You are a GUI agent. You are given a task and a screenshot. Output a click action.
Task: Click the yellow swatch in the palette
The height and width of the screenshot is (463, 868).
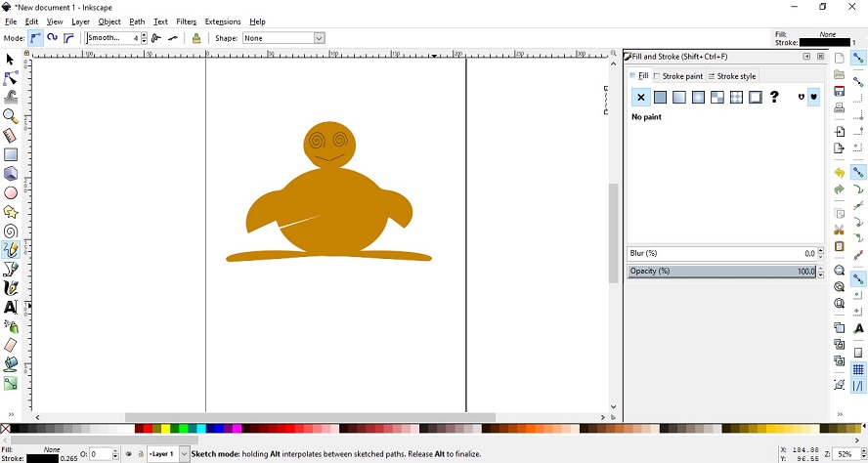[x=165, y=429]
